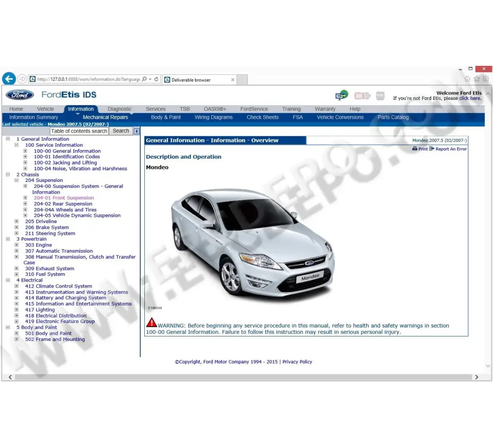Select Body & Paint submenu
Image resolution: width=493 pixels, height=448 pixels.
click(x=166, y=117)
